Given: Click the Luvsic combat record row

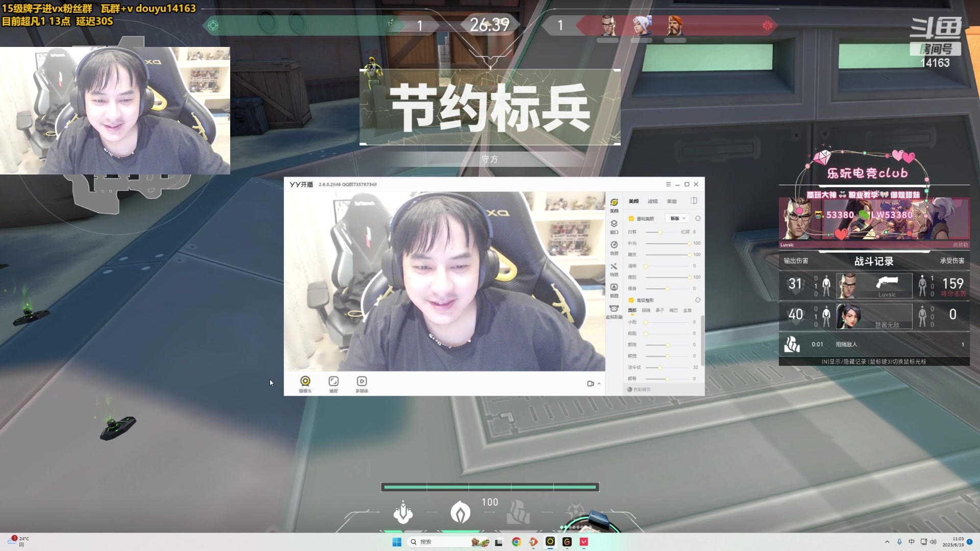Looking at the screenshot, I should pos(874,285).
